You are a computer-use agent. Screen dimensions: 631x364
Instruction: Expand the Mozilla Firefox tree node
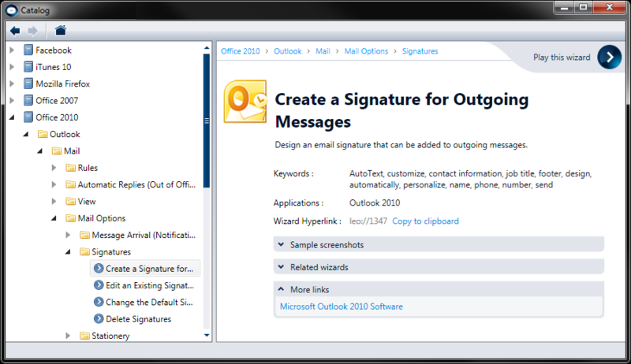pos(12,84)
